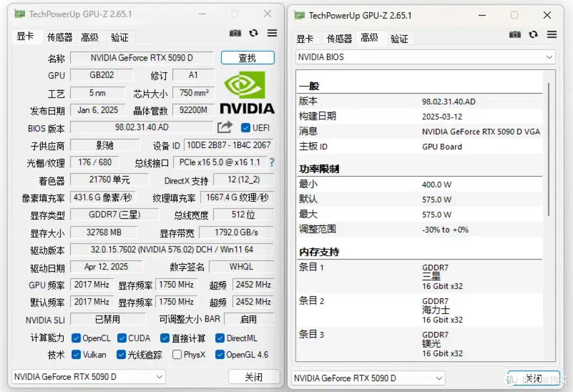Click the BIOS export share icon
The width and height of the screenshot is (573, 392).
coord(225,127)
